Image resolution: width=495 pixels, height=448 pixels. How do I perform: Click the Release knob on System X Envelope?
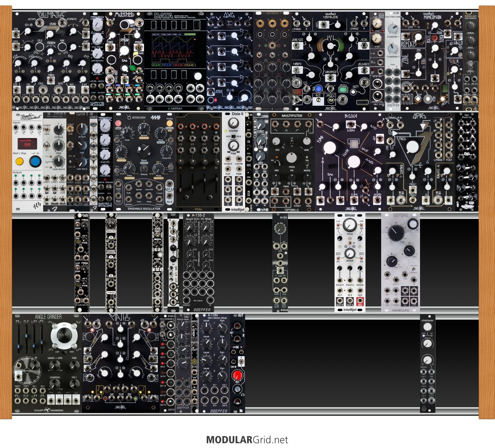point(105,169)
